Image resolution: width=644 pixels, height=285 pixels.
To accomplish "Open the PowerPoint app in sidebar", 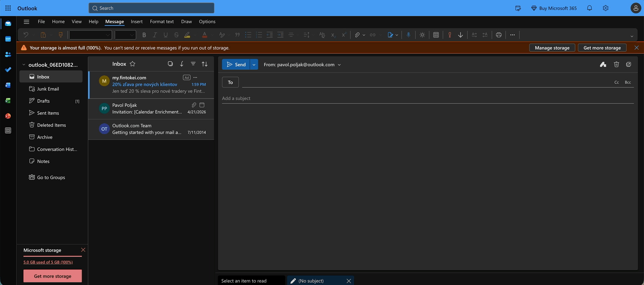I will click(8, 116).
